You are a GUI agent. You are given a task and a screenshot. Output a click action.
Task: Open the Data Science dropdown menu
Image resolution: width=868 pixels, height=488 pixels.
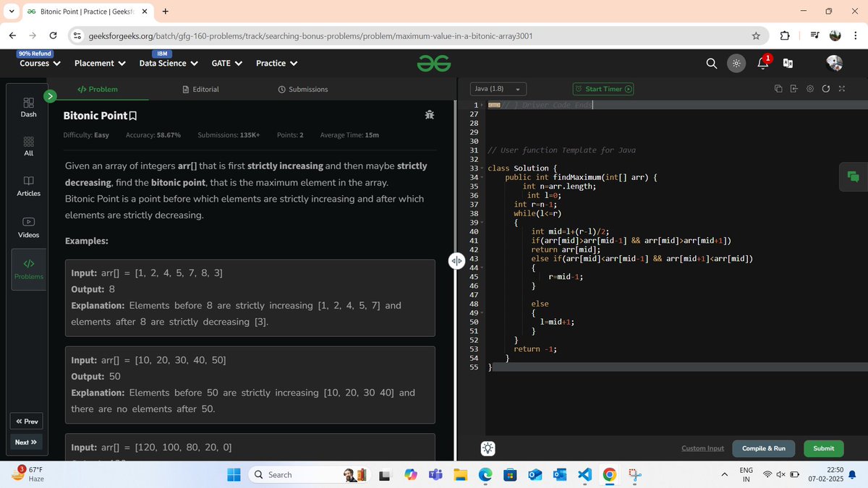(x=169, y=63)
